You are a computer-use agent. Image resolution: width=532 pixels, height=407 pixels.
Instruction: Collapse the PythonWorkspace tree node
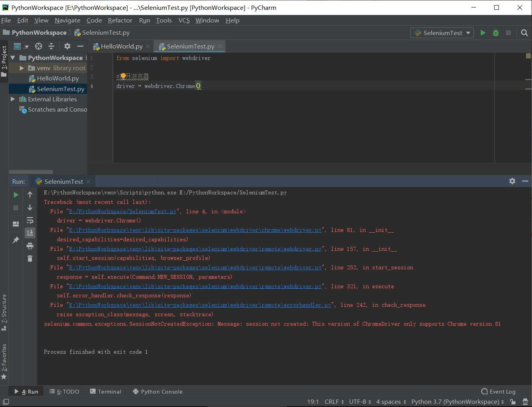coord(13,58)
